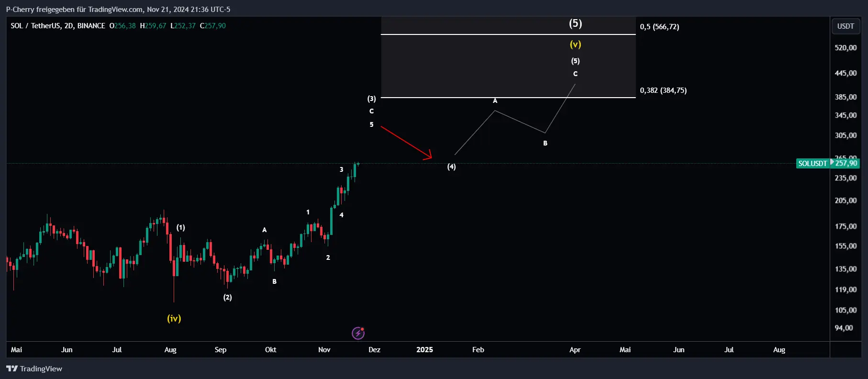Click the Apr label on time axis
This screenshot has height=379, width=868.
tap(575, 350)
